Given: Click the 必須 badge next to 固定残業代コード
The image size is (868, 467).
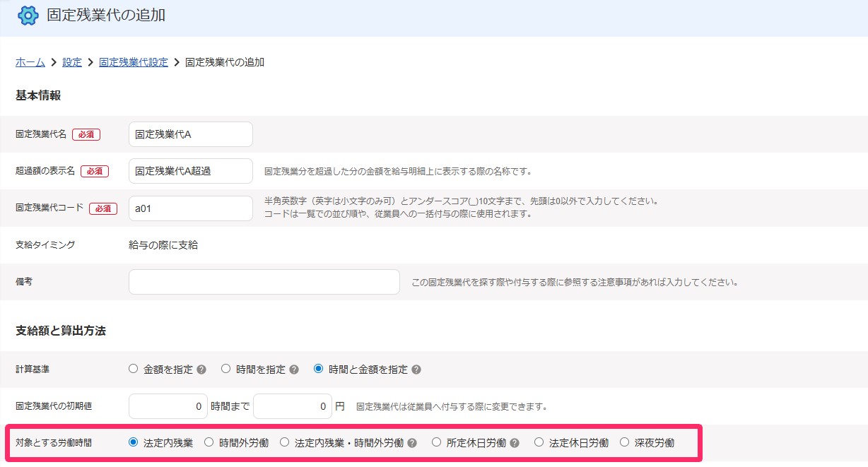Looking at the screenshot, I should tap(103, 208).
